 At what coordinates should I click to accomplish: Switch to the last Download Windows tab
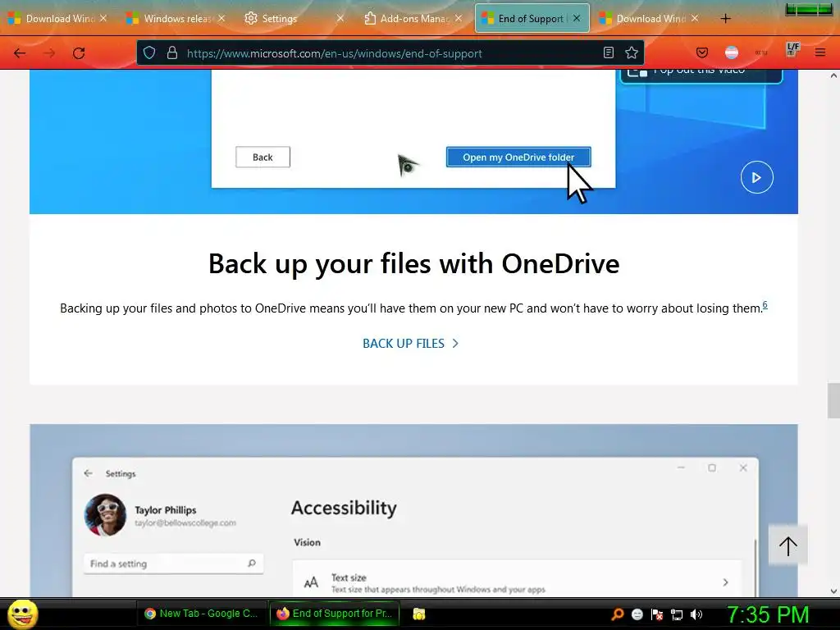[648, 19]
